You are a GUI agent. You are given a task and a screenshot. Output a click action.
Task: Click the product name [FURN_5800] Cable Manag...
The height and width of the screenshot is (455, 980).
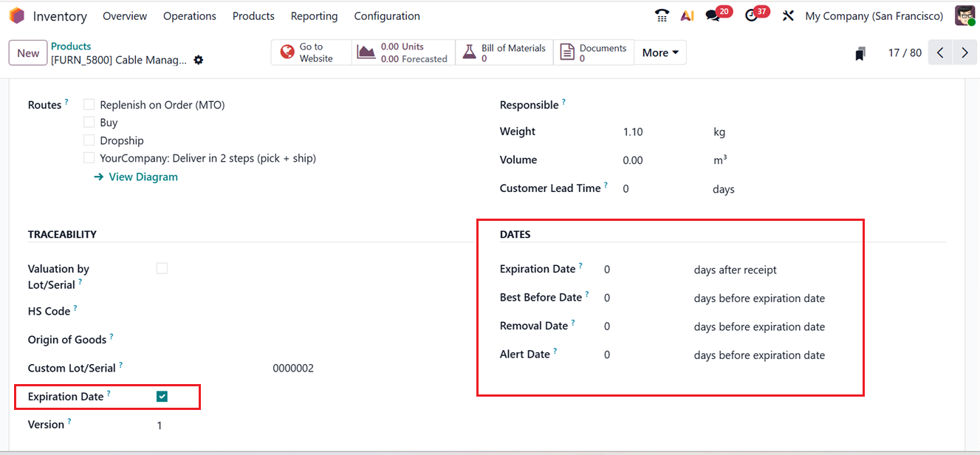[x=119, y=60]
